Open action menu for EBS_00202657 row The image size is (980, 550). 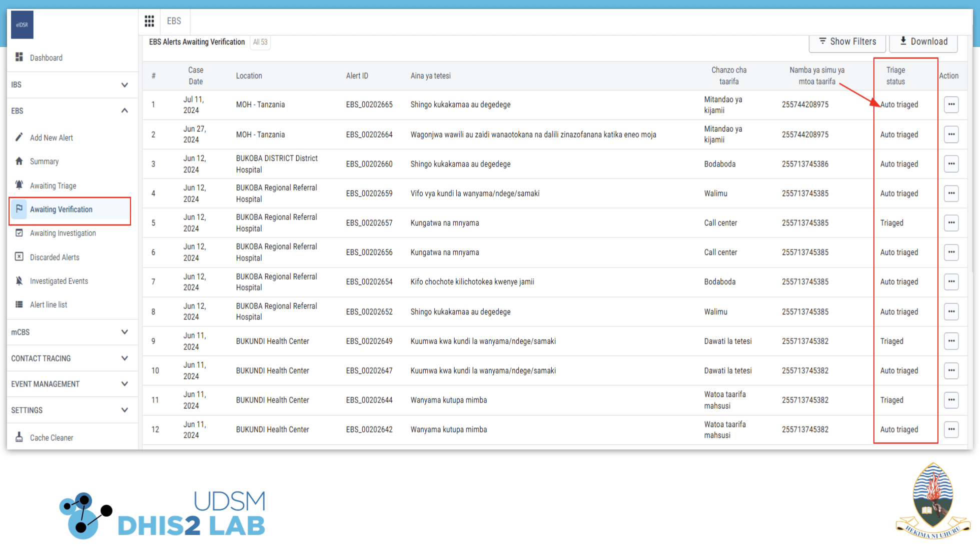(951, 222)
